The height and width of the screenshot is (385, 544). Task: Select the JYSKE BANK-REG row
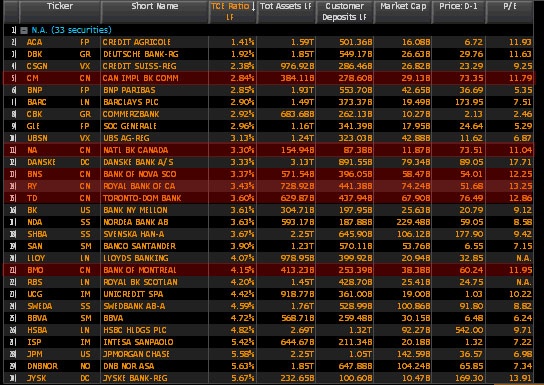[268, 378]
